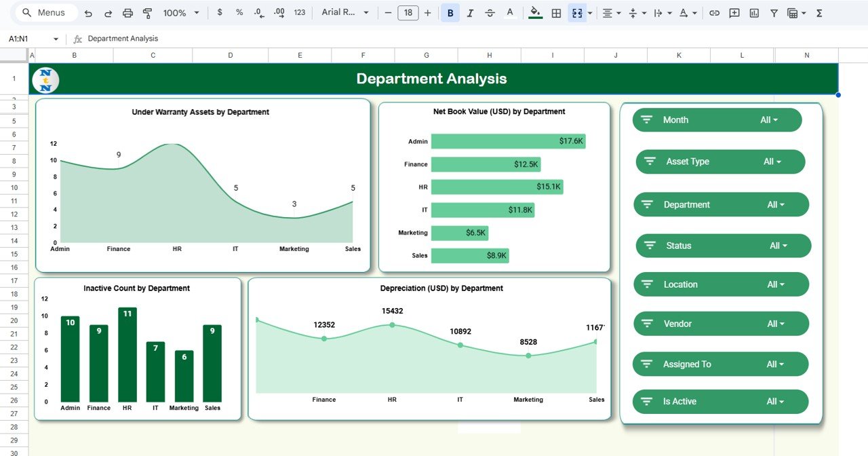
Task: Click the Create a filter icon
Action: point(774,13)
